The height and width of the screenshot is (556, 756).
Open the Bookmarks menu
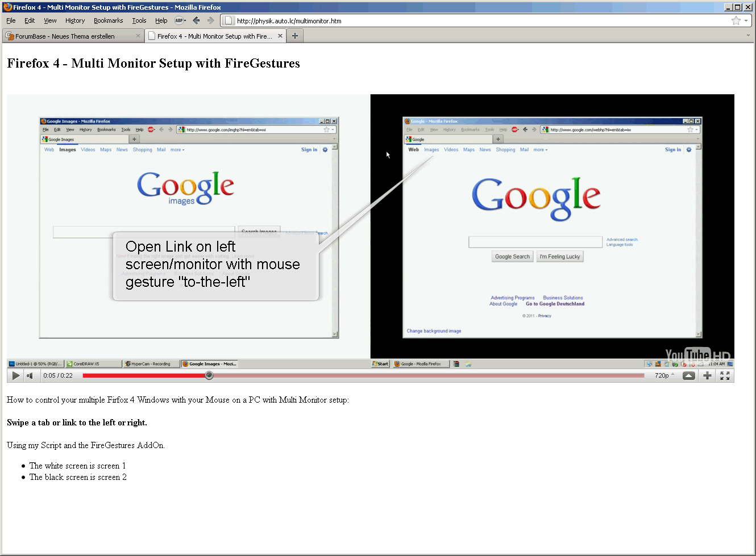(108, 20)
